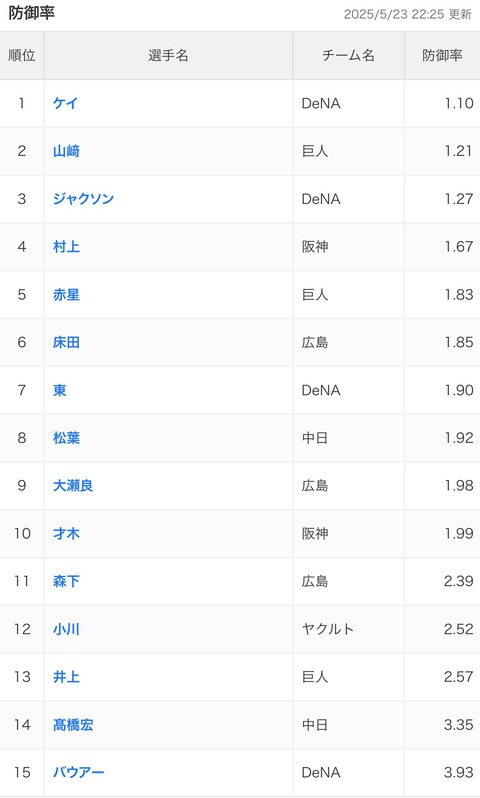Open 髙橋宏 player page
Viewport: 480px width, 798px height.
[73, 725]
